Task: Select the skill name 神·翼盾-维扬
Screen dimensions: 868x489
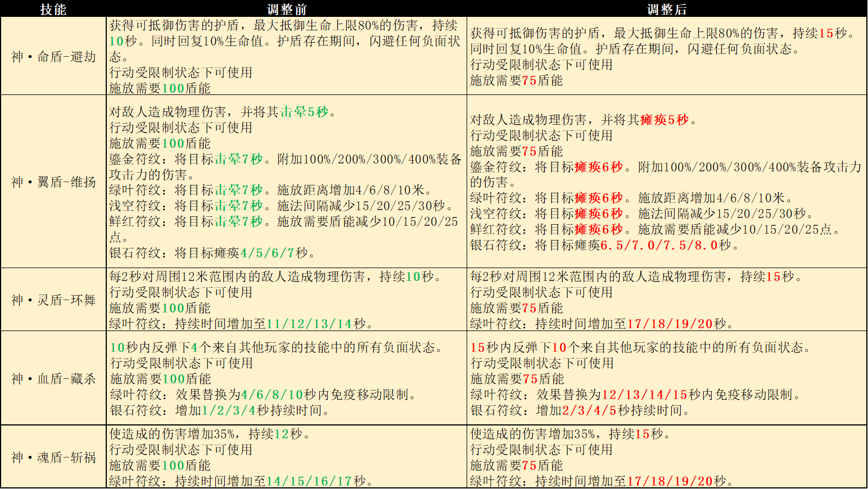Action: [53, 182]
